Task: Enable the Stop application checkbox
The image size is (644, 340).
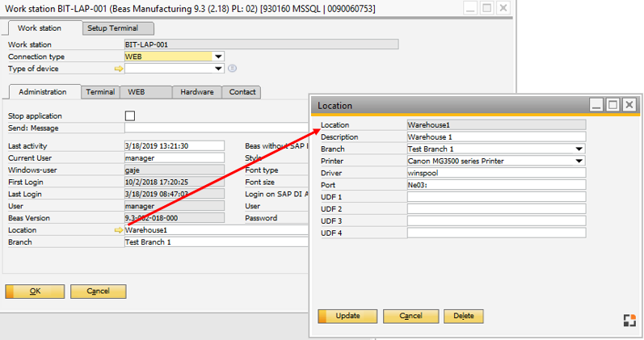Action: (x=129, y=116)
